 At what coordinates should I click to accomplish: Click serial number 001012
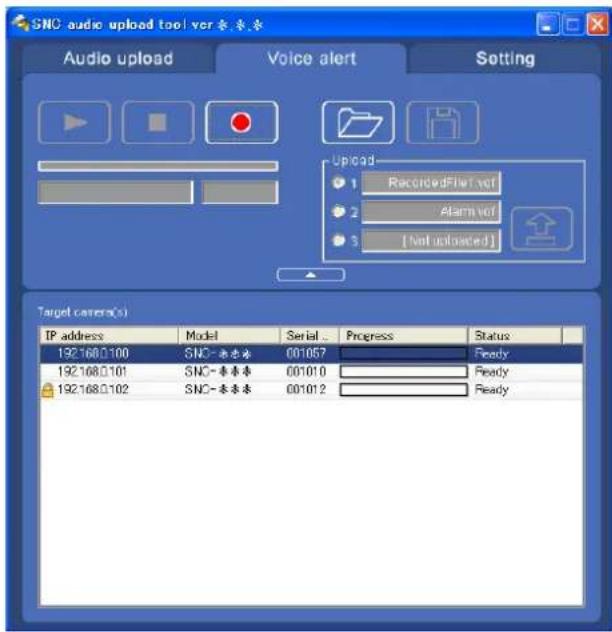(x=306, y=389)
